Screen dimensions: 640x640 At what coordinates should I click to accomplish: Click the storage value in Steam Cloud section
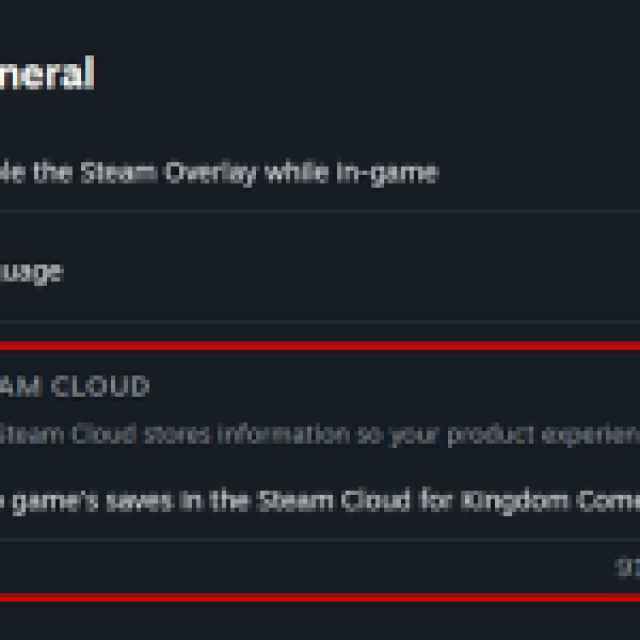point(627,568)
